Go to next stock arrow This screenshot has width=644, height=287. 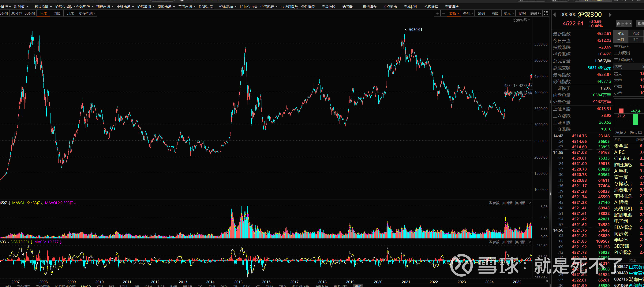point(610,15)
